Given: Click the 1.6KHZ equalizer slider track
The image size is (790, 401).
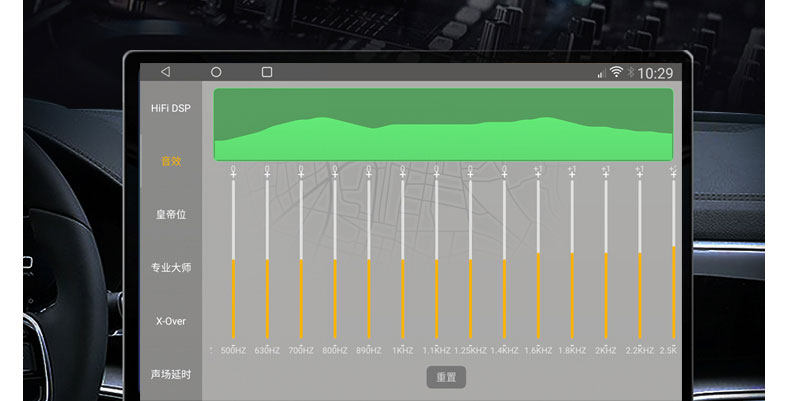Looking at the screenshot, I should 538,259.
